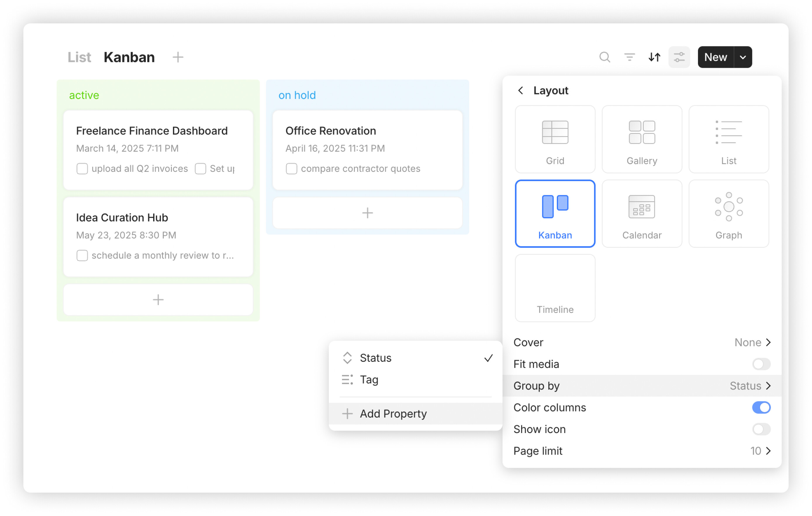Open the filter icon in toolbar

pos(629,57)
